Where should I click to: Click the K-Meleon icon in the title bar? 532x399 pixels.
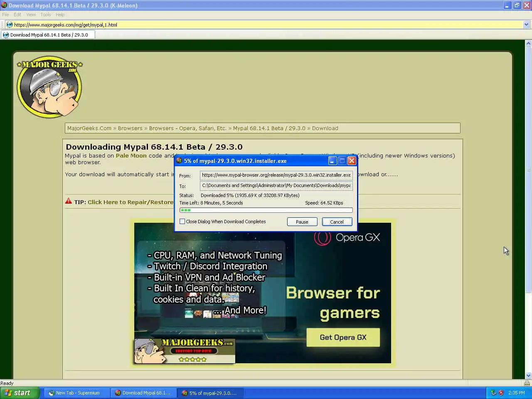4,5
